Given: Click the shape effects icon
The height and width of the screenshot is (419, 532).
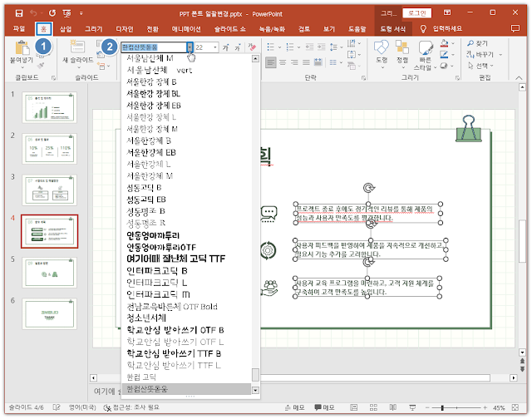Looking at the screenshot, I should coord(444,66).
